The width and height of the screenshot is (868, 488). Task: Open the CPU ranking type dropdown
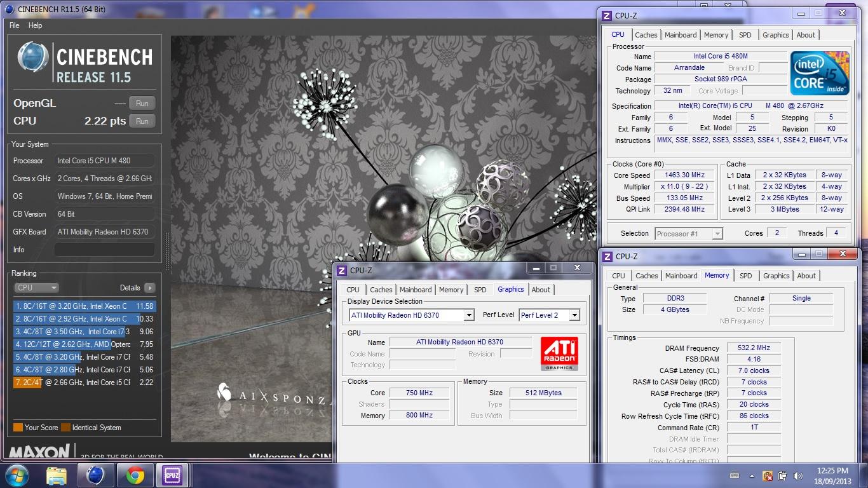point(36,288)
